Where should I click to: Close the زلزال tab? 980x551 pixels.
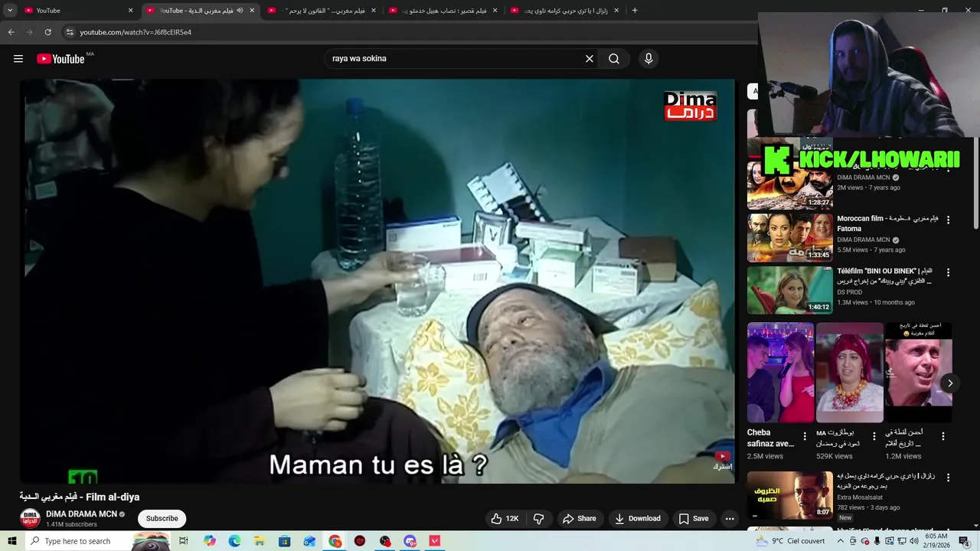click(616, 11)
